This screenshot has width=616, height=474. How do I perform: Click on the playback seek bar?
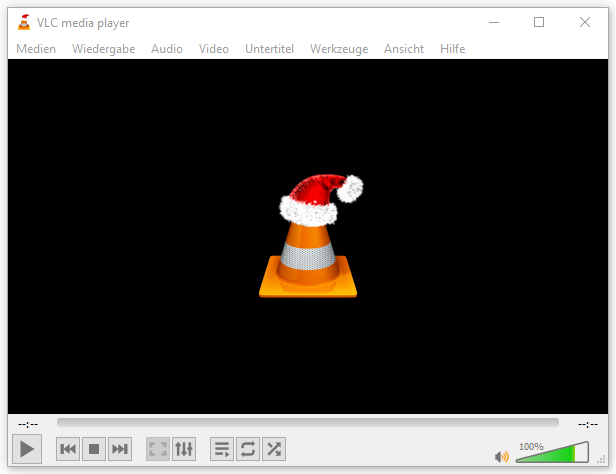[308, 423]
